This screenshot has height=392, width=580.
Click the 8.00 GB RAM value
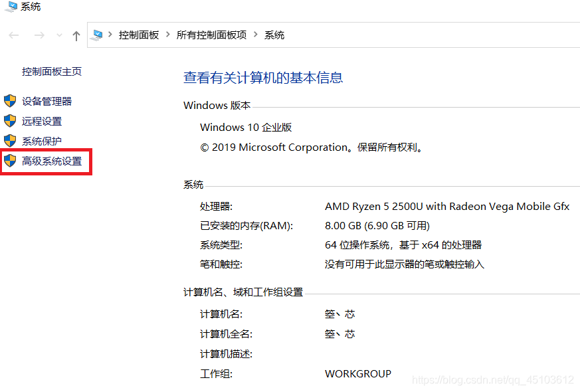click(x=377, y=226)
